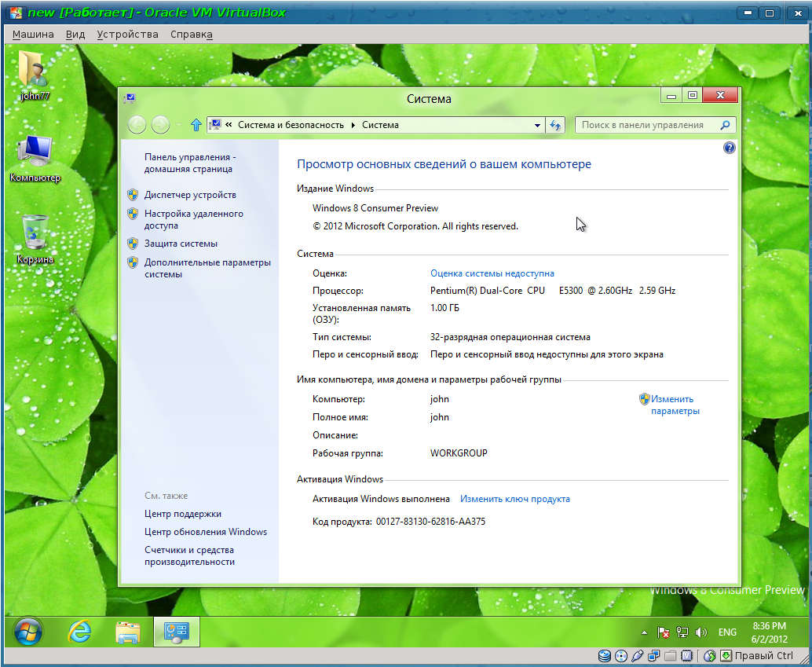This screenshot has height=667, width=812.
Task: Click VirtualBox hard disk activity indicator
Action: click(x=604, y=656)
